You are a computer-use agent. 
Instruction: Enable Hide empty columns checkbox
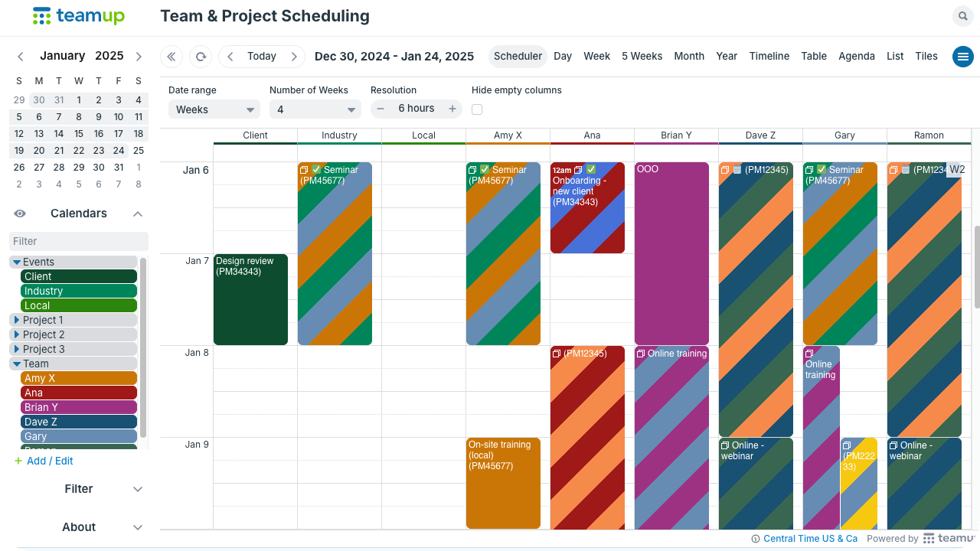(477, 109)
